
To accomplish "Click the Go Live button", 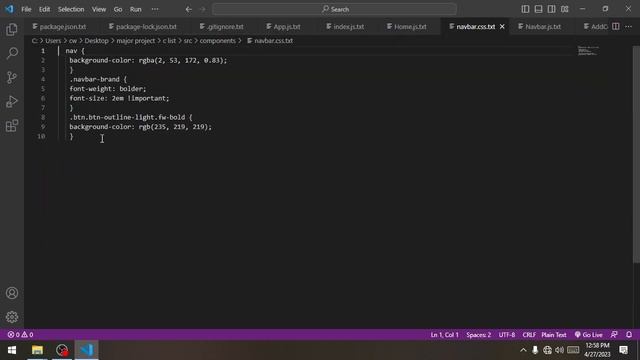I will [x=588, y=335].
